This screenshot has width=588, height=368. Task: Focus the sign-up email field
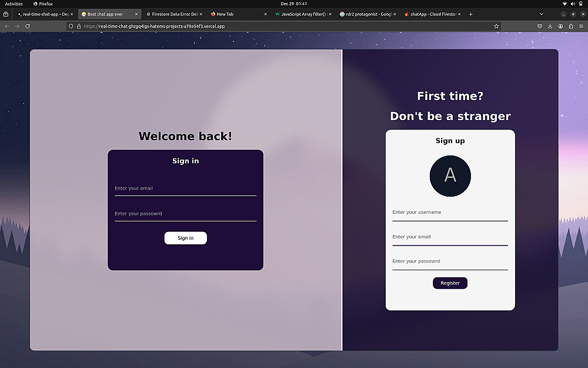[450, 237]
